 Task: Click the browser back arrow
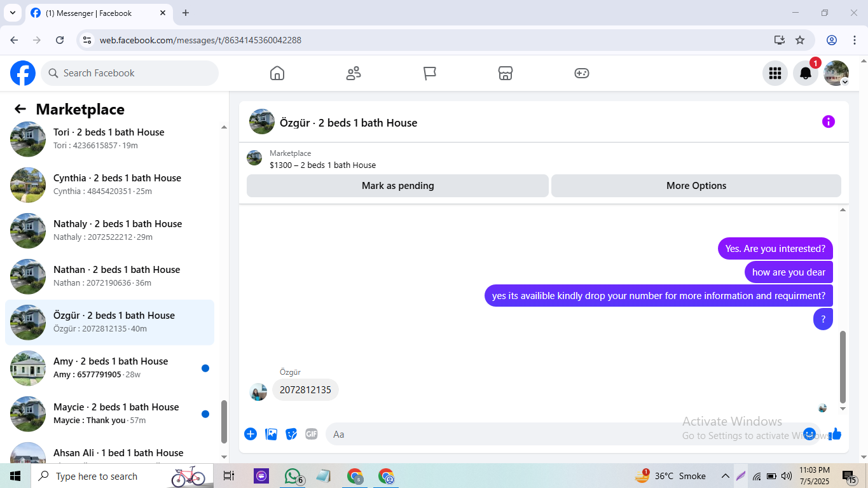(14, 40)
